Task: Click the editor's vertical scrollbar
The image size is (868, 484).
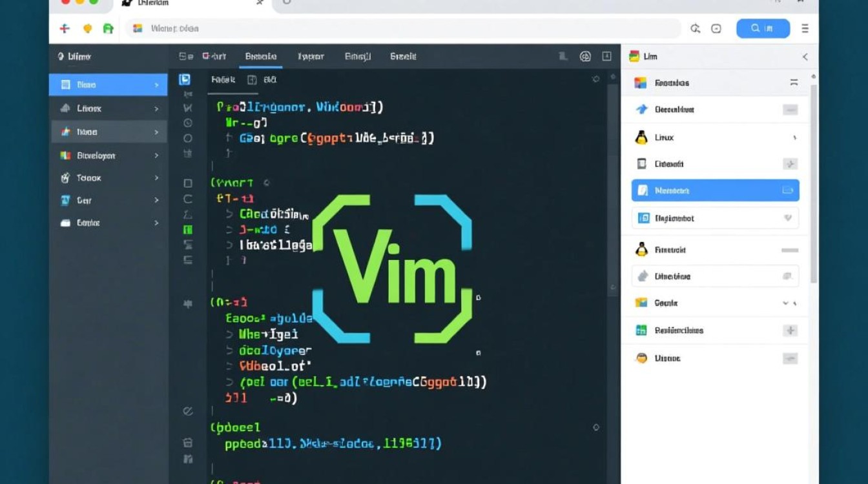Action: [612, 190]
